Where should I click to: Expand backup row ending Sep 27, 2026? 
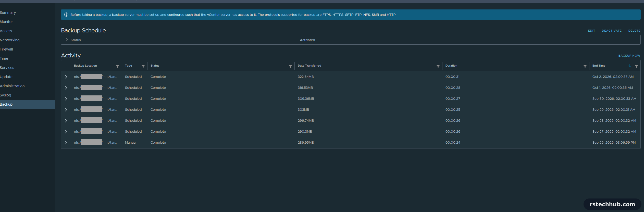click(66, 132)
